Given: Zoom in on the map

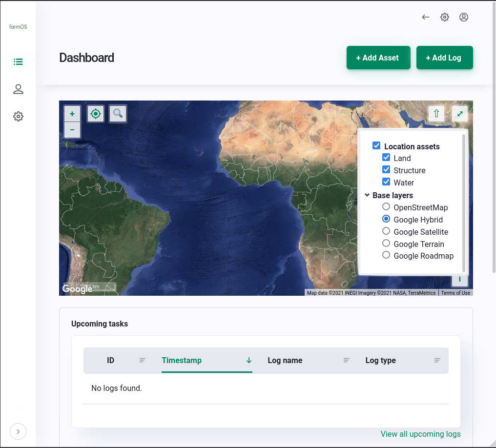Looking at the screenshot, I should pyautogui.click(x=72, y=113).
